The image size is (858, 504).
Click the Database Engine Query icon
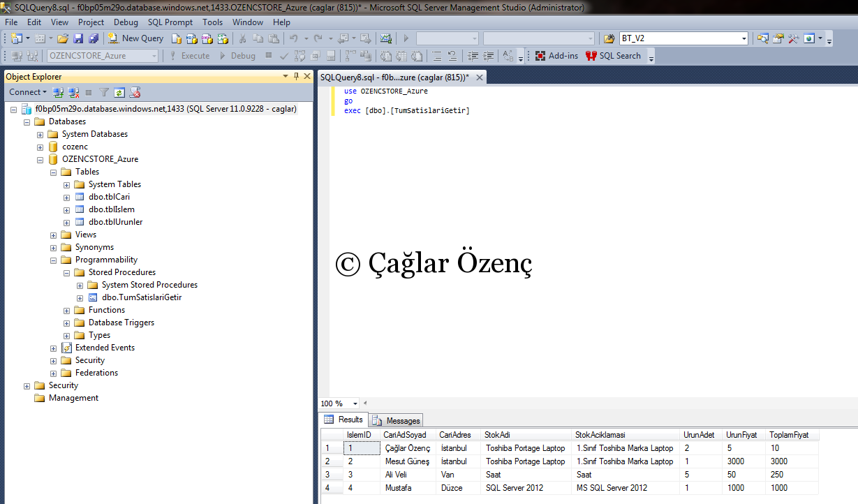(177, 38)
